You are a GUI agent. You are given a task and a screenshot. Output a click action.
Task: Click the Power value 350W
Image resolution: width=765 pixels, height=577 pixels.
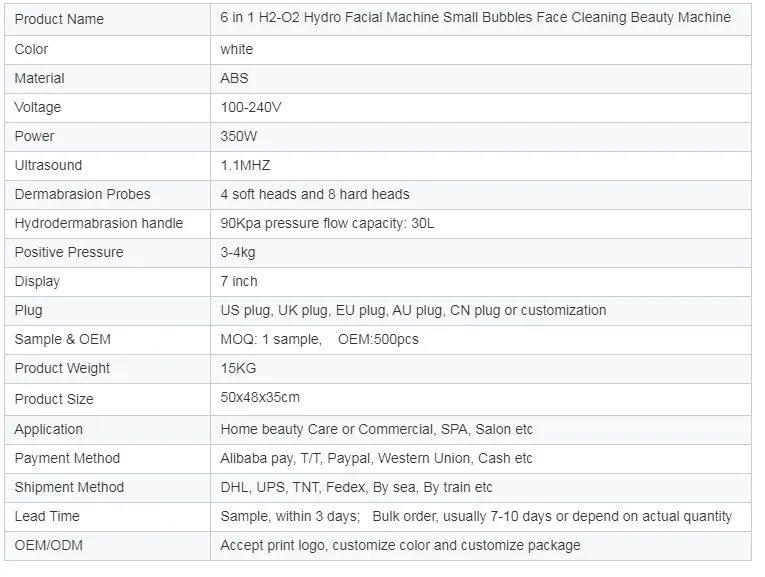click(x=238, y=136)
